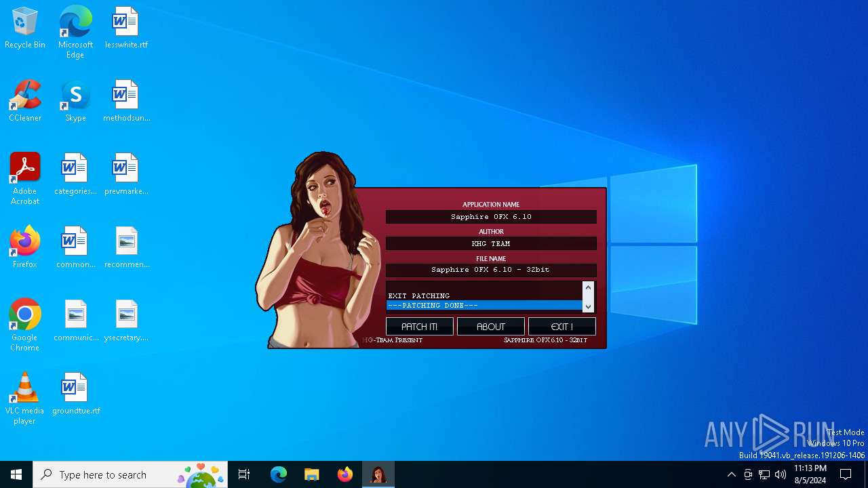
Task: Launch Firefox from the taskbar
Action: point(345,474)
